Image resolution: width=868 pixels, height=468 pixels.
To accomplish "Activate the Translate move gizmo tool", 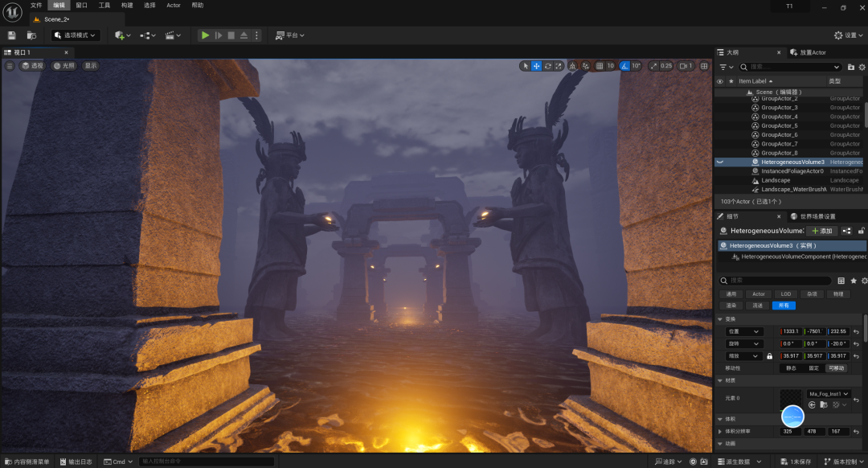I will [536, 66].
